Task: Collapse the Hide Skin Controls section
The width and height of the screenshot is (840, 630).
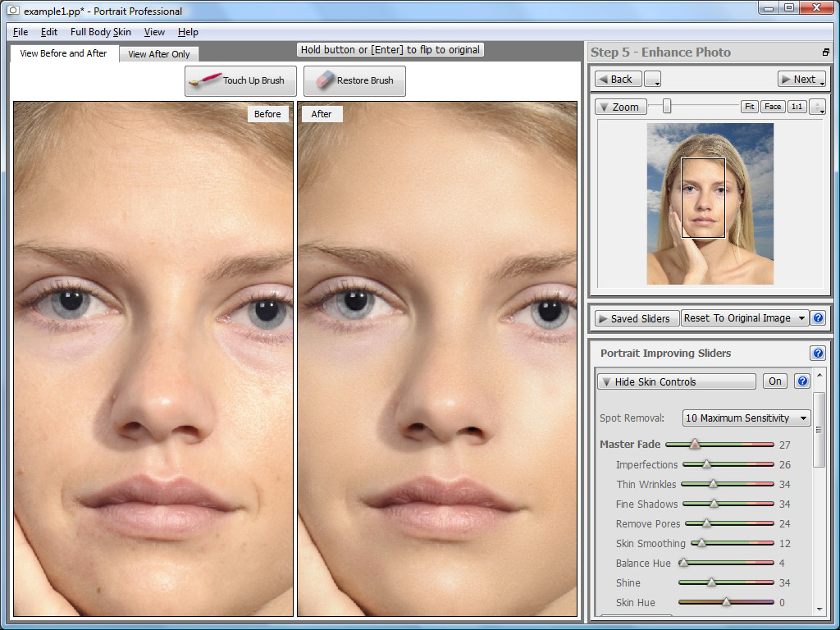Action: (x=676, y=381)
